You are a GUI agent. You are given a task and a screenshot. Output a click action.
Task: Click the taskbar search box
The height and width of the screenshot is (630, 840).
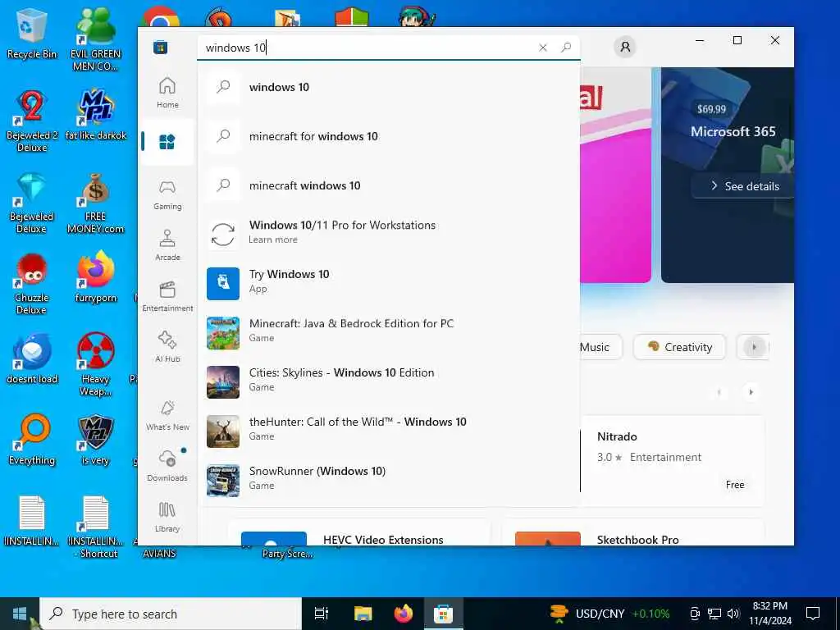click(171, 614)
